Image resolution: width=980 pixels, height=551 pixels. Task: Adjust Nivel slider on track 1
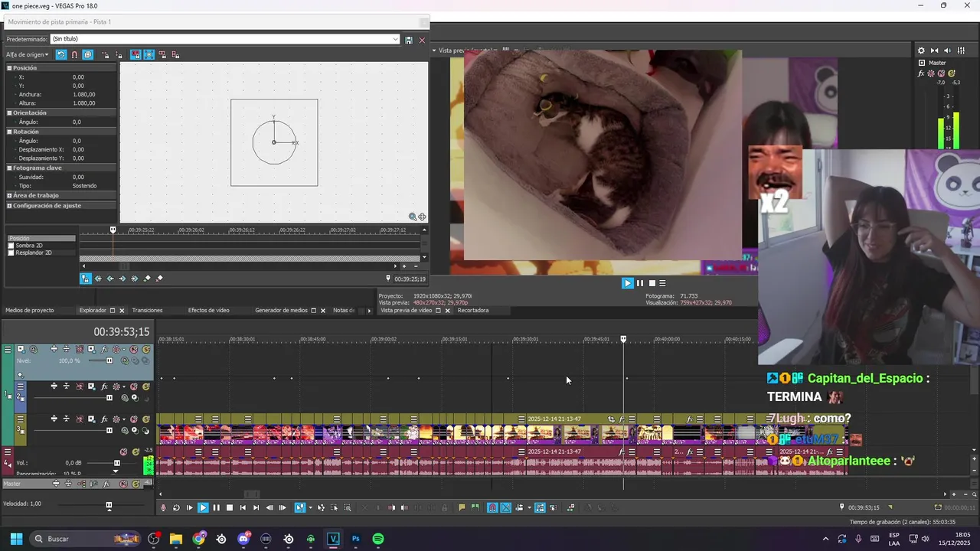[109, 360]
